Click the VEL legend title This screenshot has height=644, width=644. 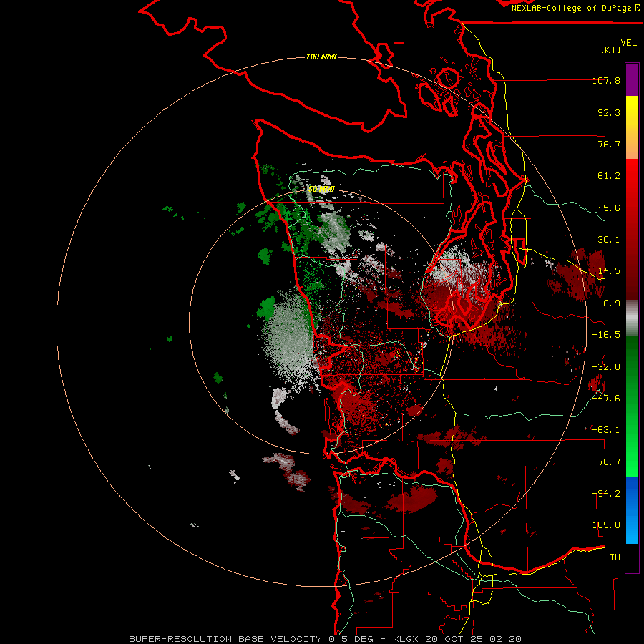(628, 43)
